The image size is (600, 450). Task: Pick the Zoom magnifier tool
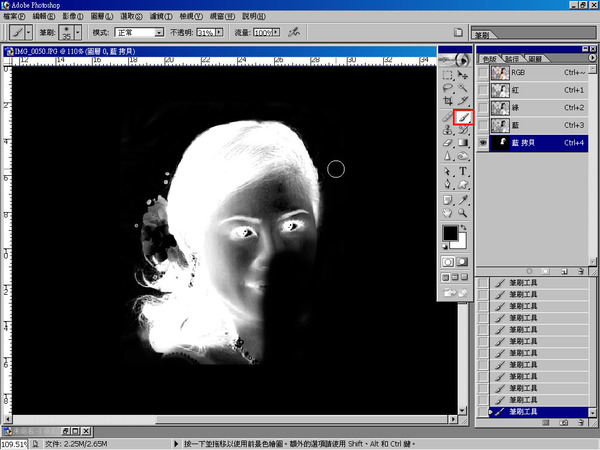[x=463, y=212]
